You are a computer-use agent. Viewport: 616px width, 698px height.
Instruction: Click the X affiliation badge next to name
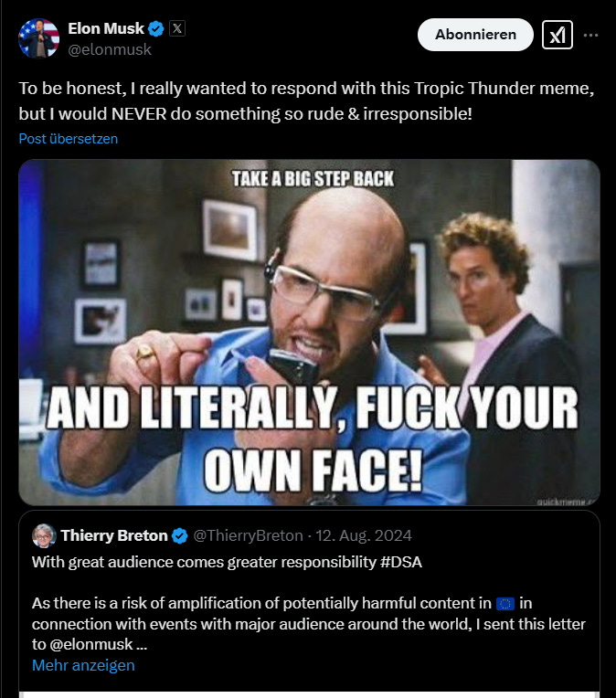coord(176,28)
